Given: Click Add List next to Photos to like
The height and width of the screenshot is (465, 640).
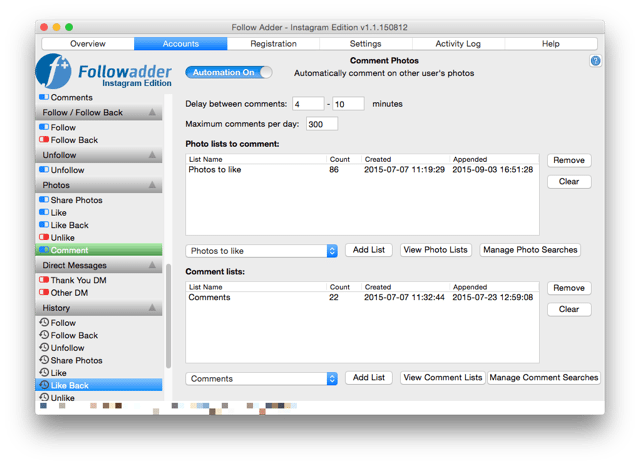Looking at the screenshot, I should point(369,250).
